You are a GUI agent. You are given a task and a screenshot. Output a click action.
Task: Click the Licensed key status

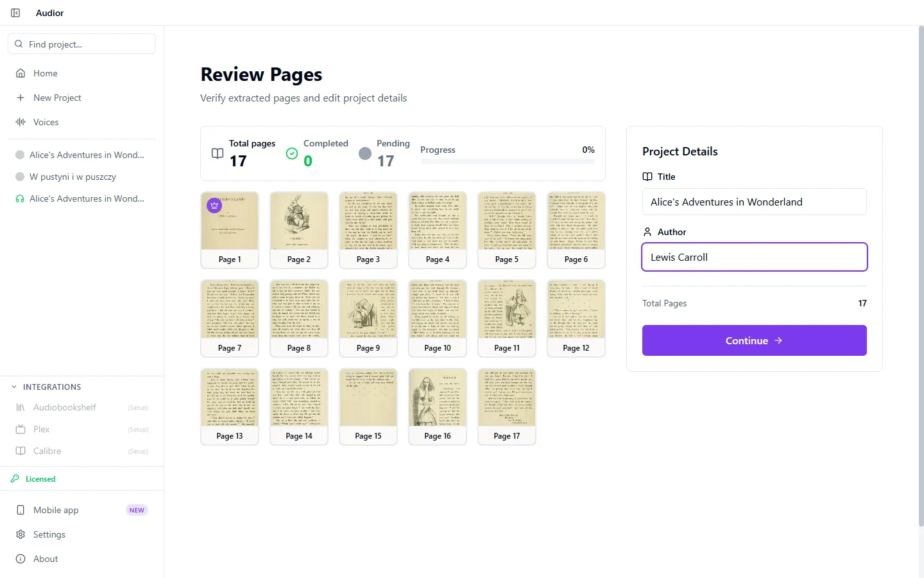point(33,479)
